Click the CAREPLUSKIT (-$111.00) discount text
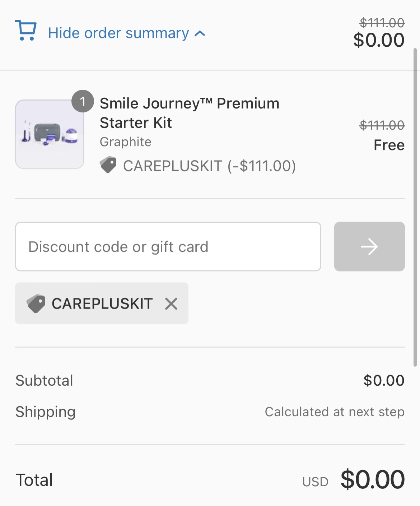 (209, 166)
